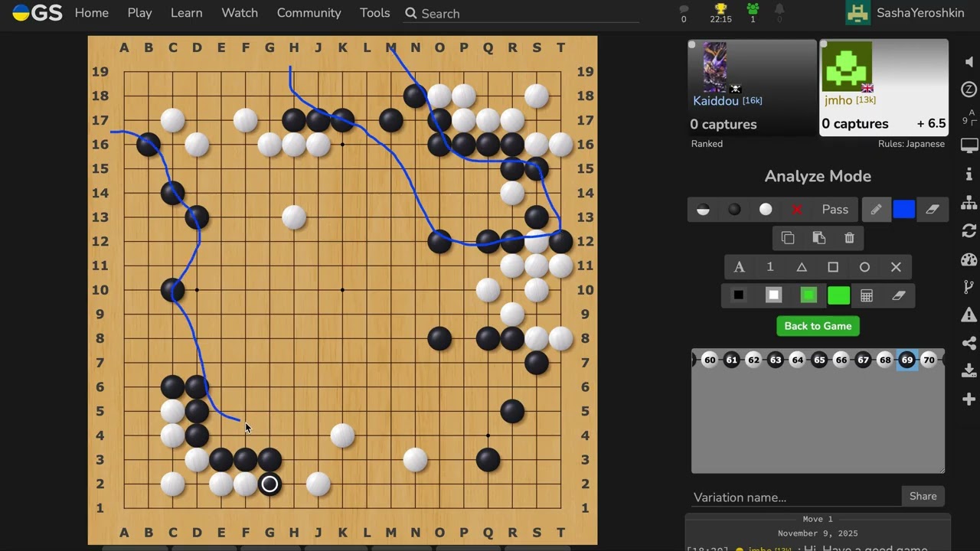This screenshot has height=551, width=980.
Task: Toggle board coordinates display icon
Action: [969, 117]
